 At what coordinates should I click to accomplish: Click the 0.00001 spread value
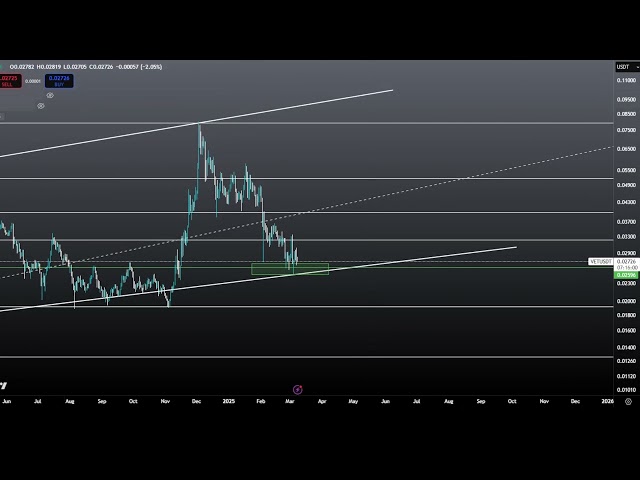(x=33, y=80)
